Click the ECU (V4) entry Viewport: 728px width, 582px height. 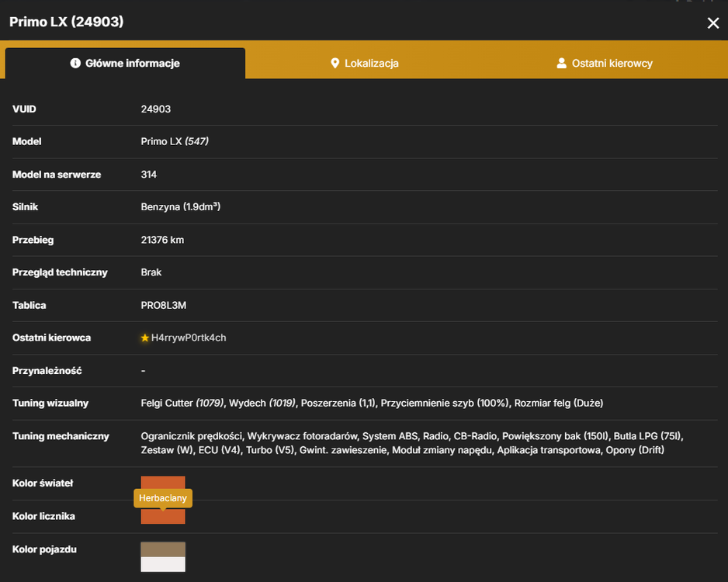(220, 450)
